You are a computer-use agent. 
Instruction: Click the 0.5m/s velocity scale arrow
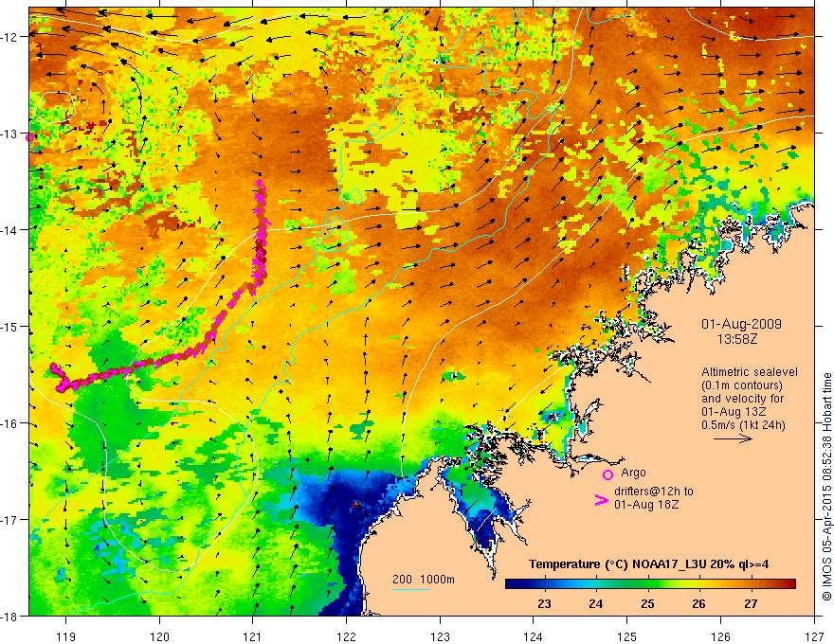click(x=733, y=438)
